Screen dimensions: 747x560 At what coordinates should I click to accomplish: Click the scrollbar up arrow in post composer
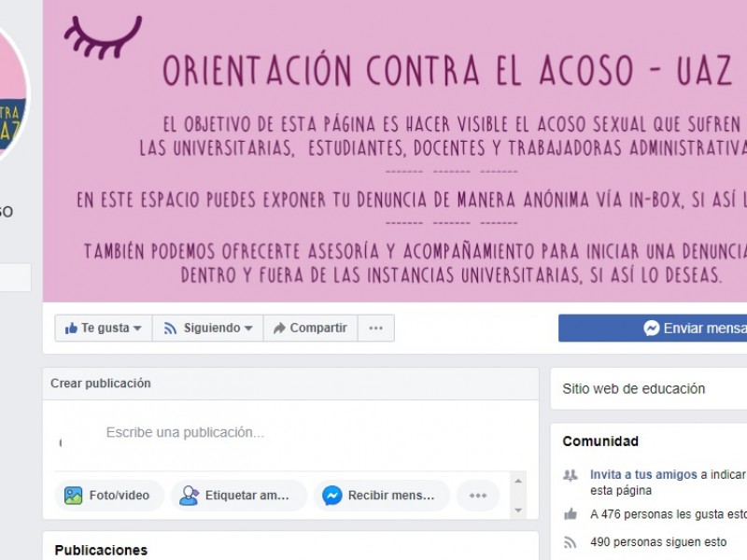pos(518,481)
